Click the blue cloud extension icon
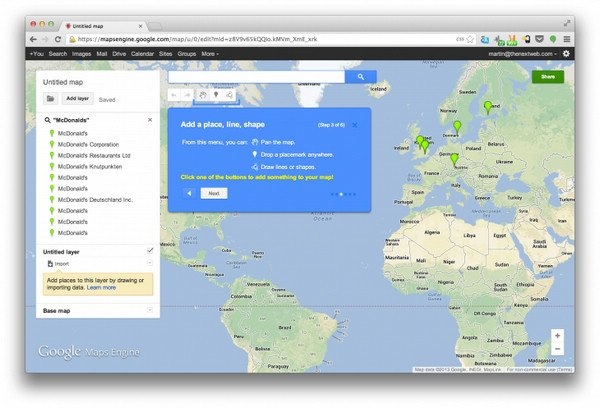This screenshot has width=600, height=408. [x=485, y=39]
